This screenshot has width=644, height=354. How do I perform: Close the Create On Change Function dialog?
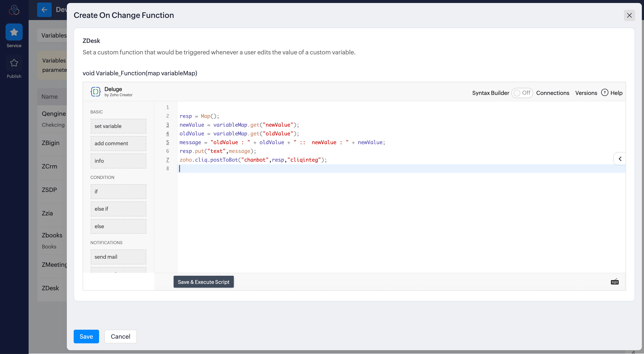(x=629, y=16)
